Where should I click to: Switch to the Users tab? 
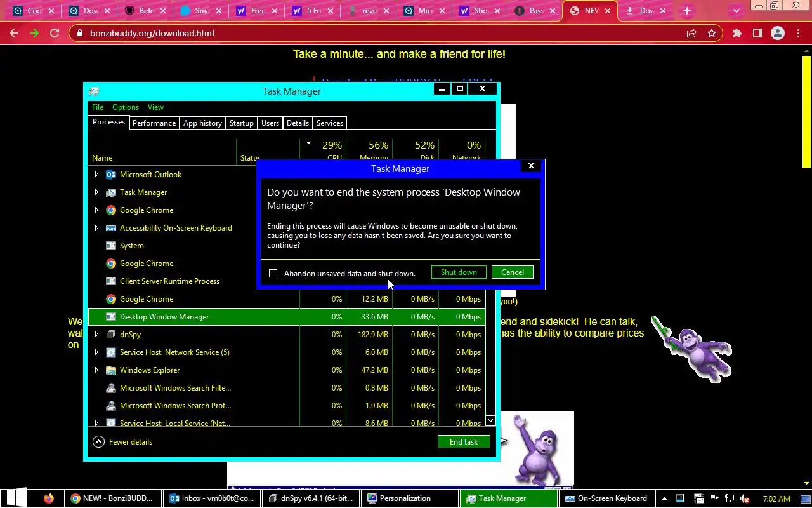point(270,123)
